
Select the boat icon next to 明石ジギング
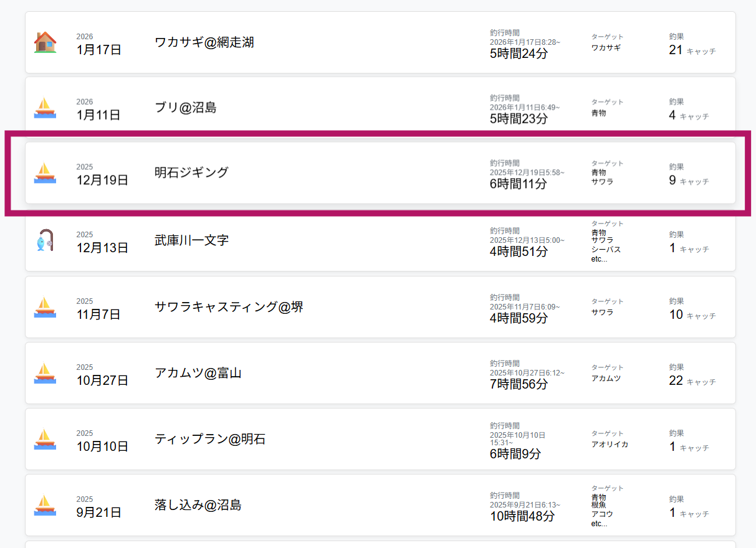(x=45, y=172)
